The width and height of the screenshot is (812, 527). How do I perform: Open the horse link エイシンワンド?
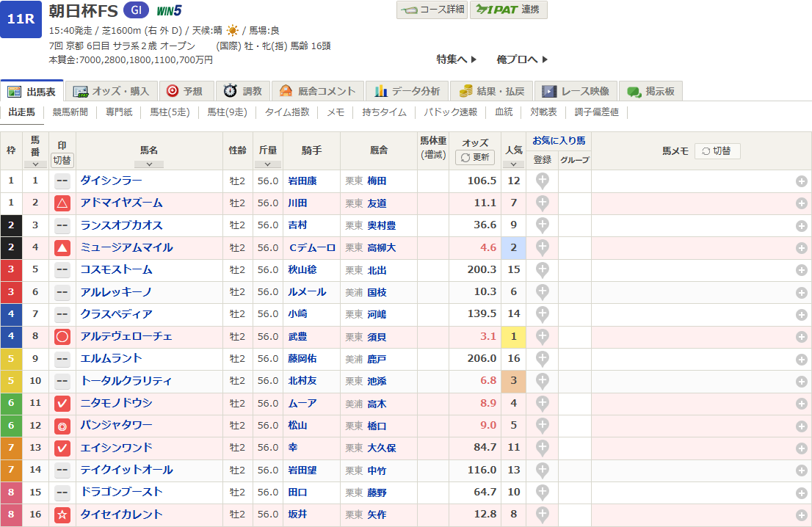click(116, 448)
